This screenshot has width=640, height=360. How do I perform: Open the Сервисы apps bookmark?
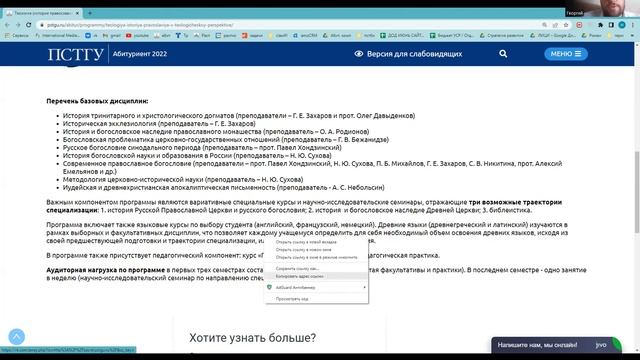17,36
